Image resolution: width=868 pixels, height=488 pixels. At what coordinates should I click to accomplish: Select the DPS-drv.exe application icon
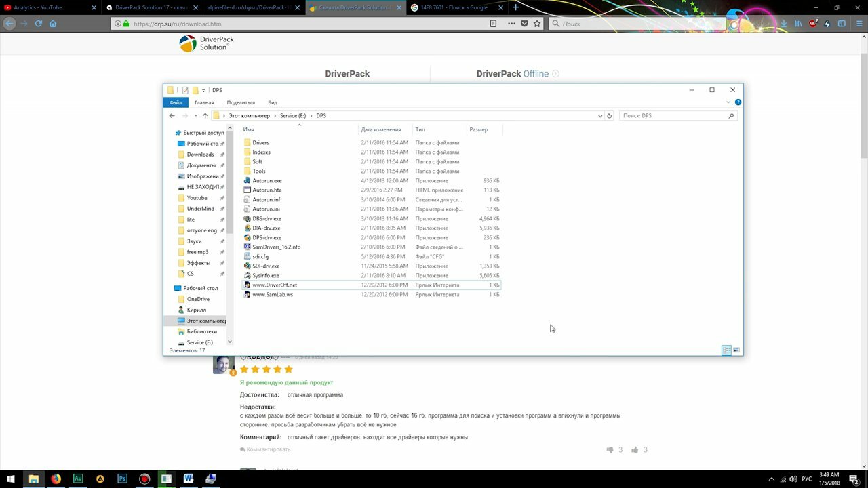pos(248,238)
